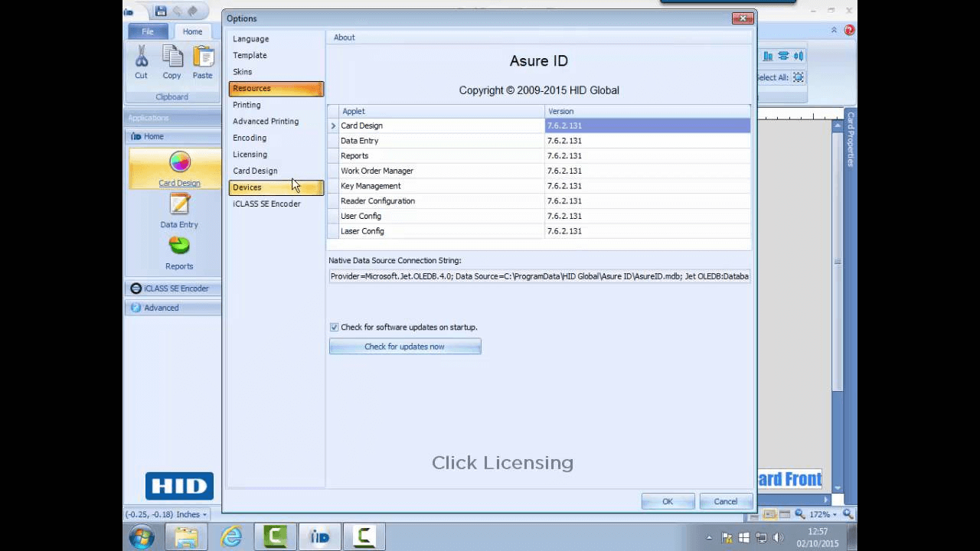Screen dimensions: 980x551
Task: Select the Laser Config row
Action: (x=540, y=231)
